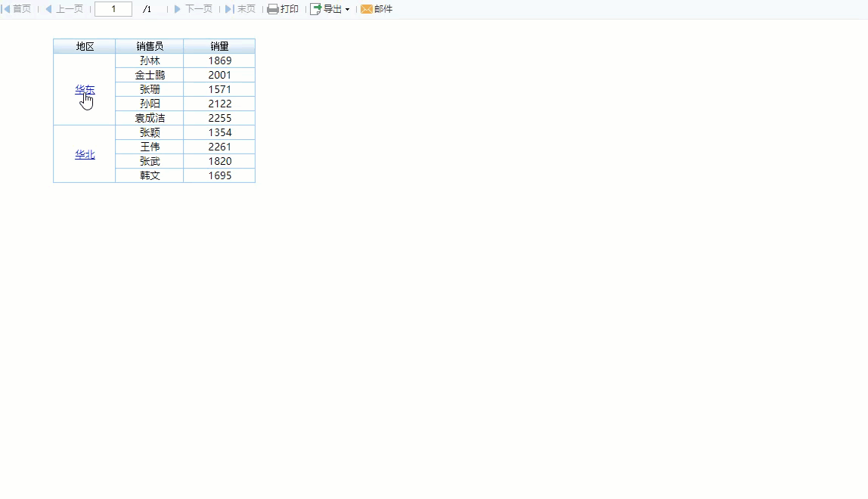Click the sales value 1695 cell
The width and height of the screenshot is (868, 499).
[219, 175]
